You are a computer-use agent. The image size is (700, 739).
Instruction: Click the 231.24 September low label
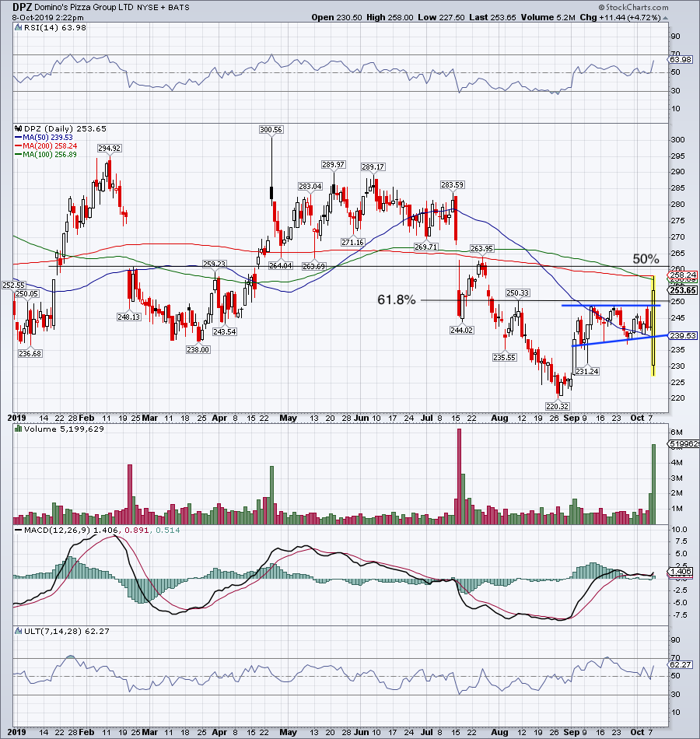coord(587,371)
